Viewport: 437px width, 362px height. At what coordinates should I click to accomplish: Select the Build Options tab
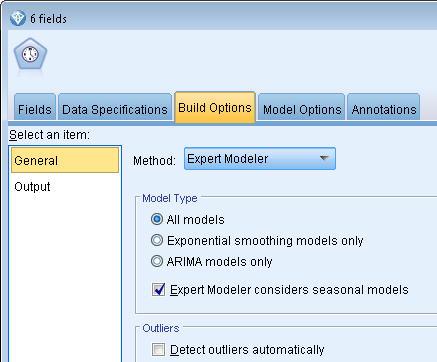pyautogui.click(x=215, y=107)
